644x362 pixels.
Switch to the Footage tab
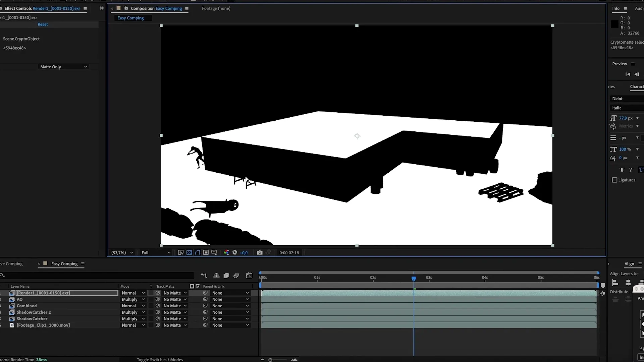click(216, 8)
